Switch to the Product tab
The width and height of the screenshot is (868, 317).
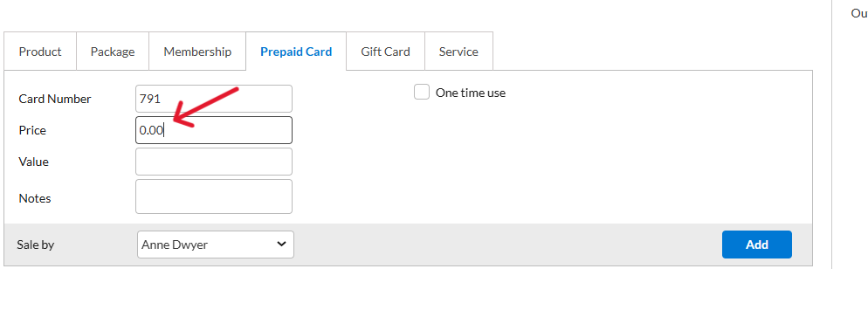pyautogui.click(x=40, y=52)
